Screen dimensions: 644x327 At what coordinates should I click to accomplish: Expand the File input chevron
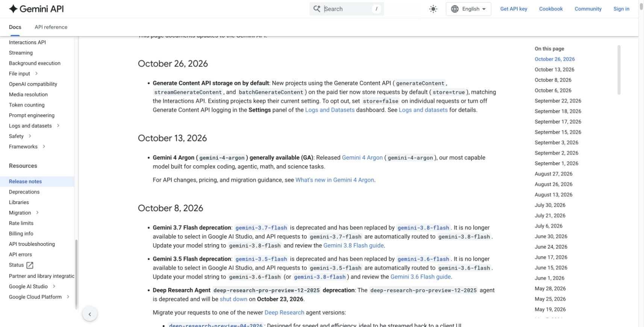point(36,74)
